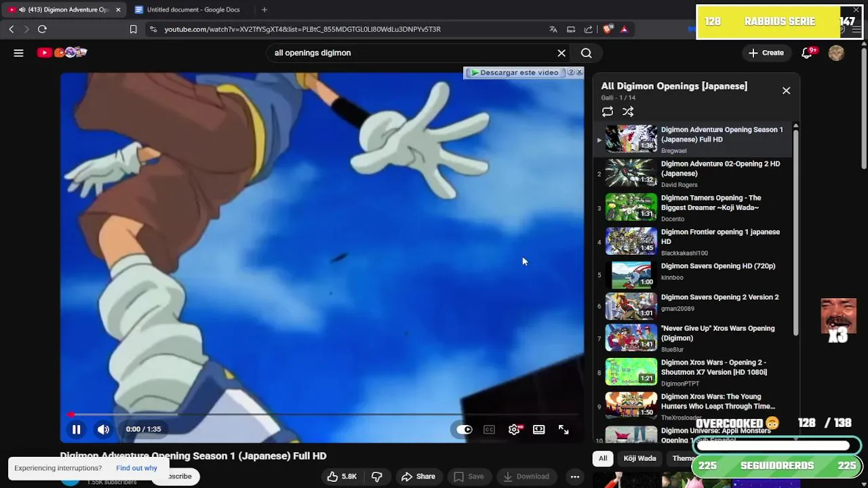
Task: Select the Digimon Adventure browser tab
Action: click(64, 9)
